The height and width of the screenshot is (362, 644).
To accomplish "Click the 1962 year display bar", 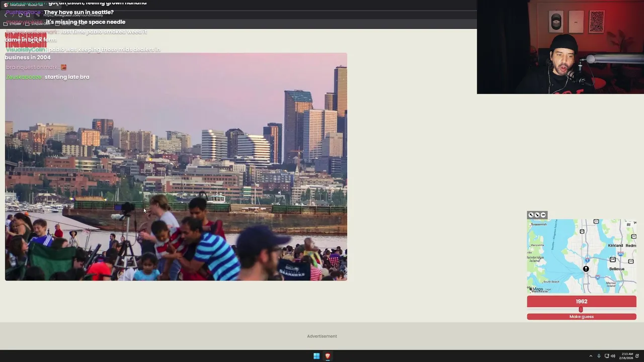I will pos(581,301).
